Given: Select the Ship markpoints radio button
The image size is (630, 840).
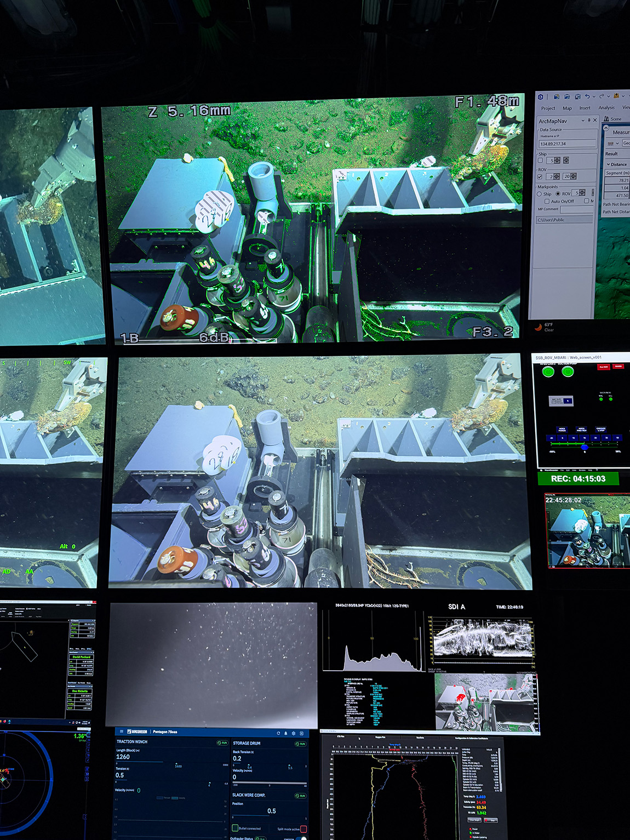Looking at the screenshot, I should click(x=539, y=194).
